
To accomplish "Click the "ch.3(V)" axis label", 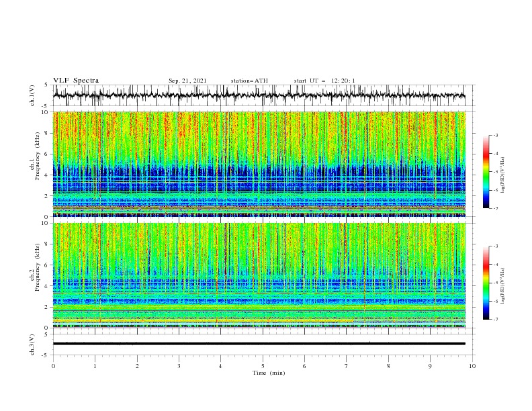I will 32,345.
